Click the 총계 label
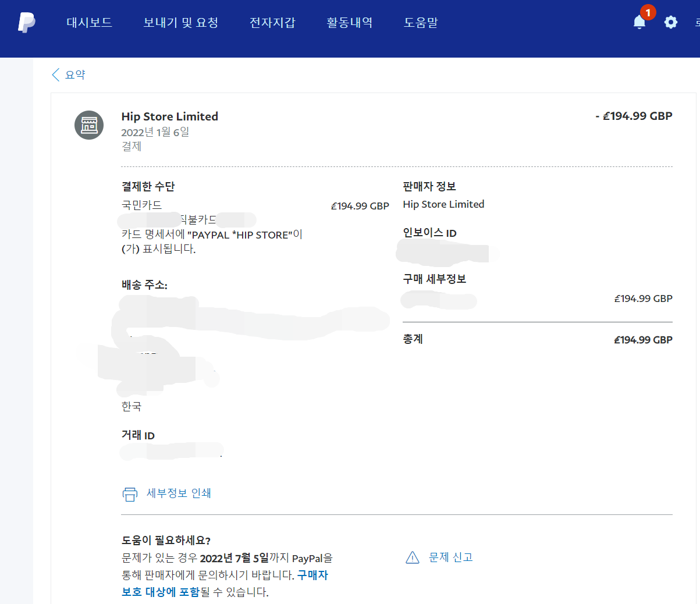This screenshot has width=700, height=604. click(x=413, y=339)
